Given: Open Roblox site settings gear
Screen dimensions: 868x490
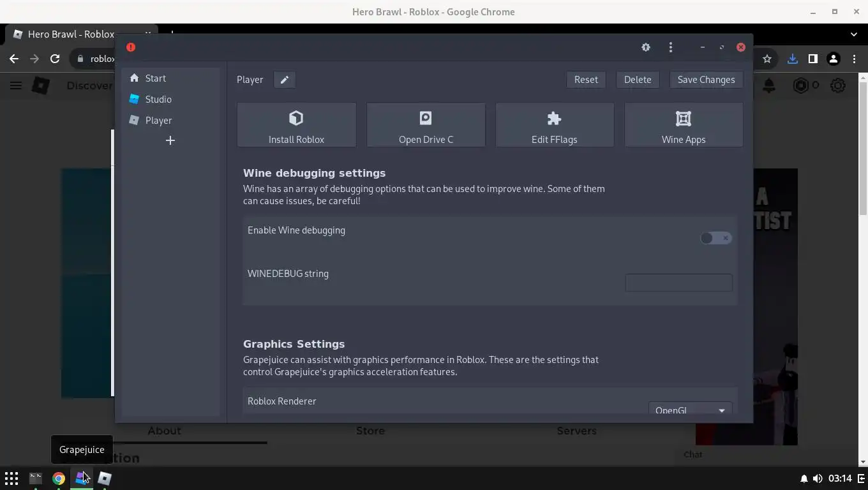Looking at the screenshot, I should pyautogui.click(x=838, y=85).
